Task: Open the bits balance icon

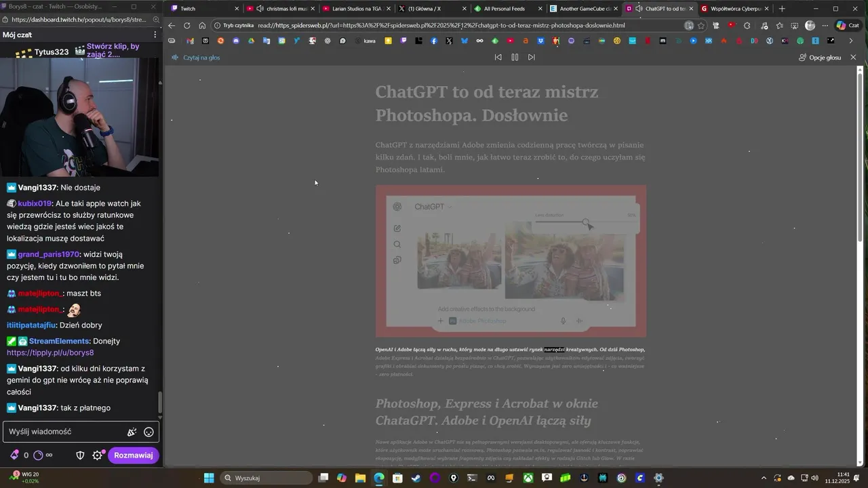Action: pos(14,455)
